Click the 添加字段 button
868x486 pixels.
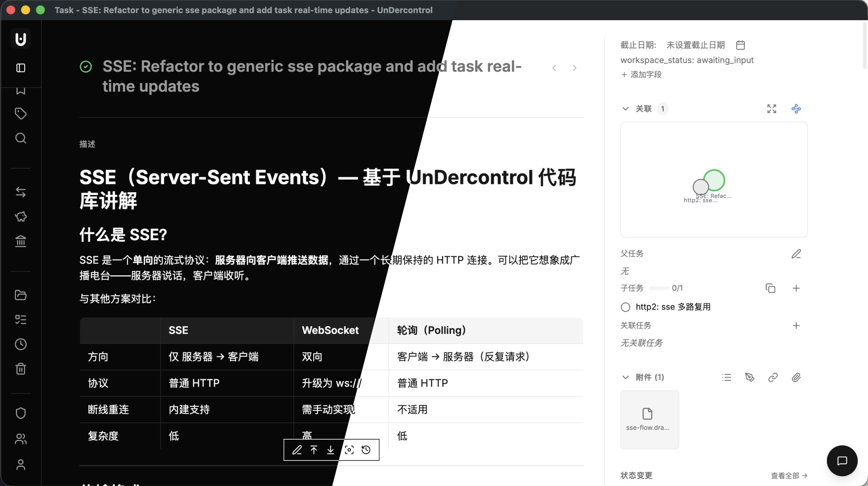[641, 75]
